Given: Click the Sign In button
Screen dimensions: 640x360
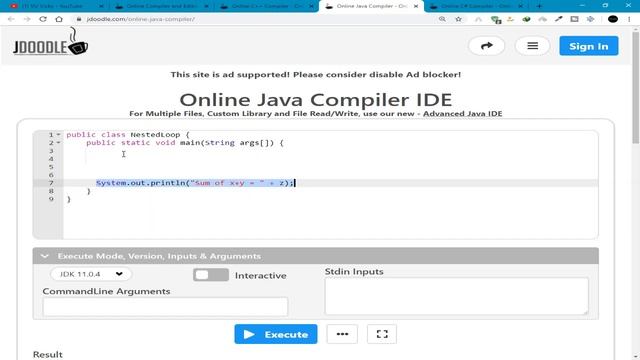Looking at the screenshot, I should 589,46.
